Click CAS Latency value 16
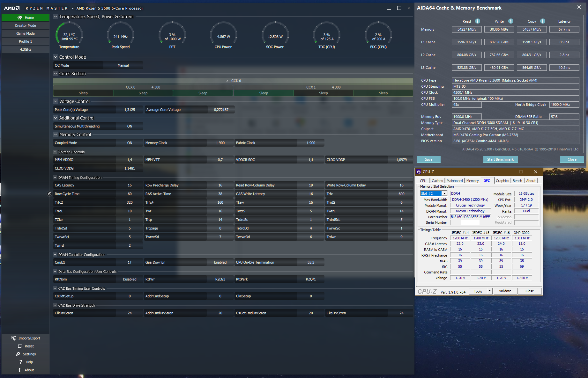This screenshot has height=378, width=588. (130, 185)
